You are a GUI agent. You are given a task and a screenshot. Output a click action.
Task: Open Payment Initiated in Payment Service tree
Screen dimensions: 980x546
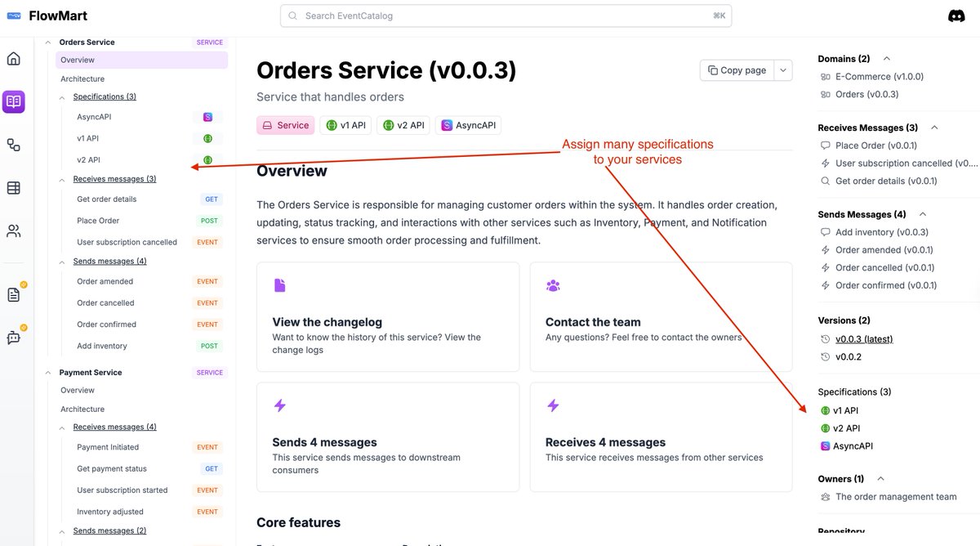(108, 448)
